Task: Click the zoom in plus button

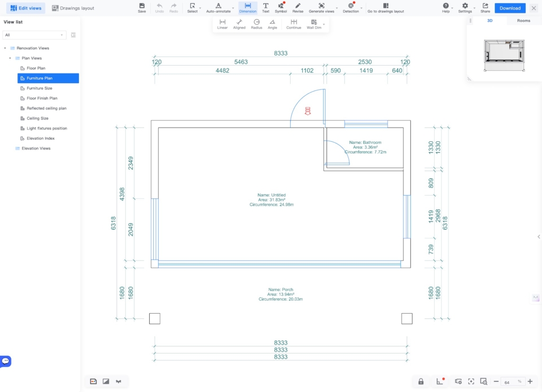Action: coord(530,381)
